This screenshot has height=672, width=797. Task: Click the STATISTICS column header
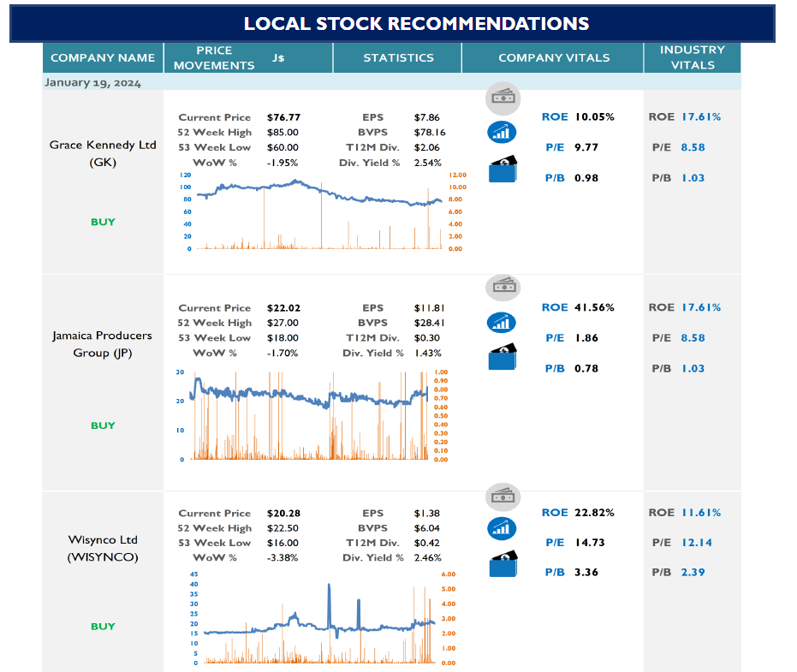398,57
